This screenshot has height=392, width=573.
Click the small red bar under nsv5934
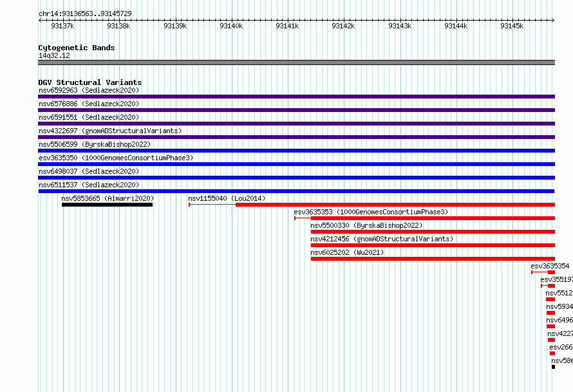click(x=550, y=313)
